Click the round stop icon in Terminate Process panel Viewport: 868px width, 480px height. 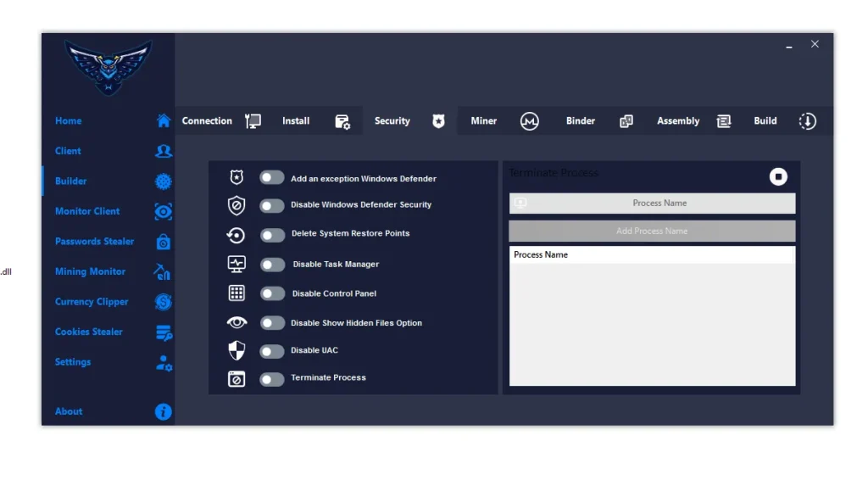(x=778, y=176)
